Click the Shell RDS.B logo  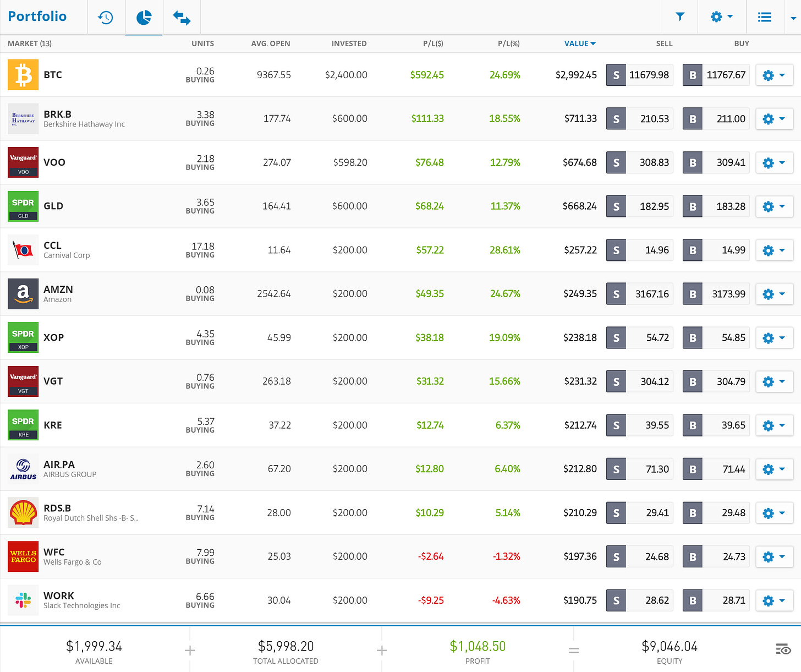[x=23, y=512]
